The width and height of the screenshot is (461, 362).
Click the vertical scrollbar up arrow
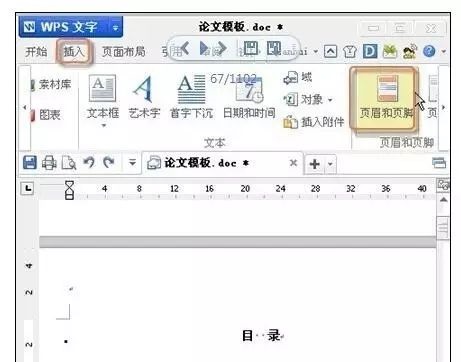pos(443,200)
